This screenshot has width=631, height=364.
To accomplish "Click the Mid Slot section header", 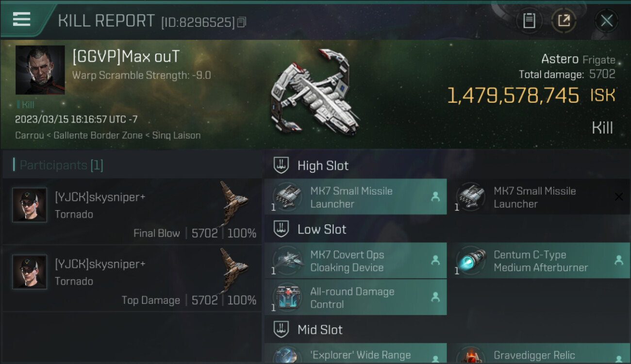I will (x=320, y=330).
